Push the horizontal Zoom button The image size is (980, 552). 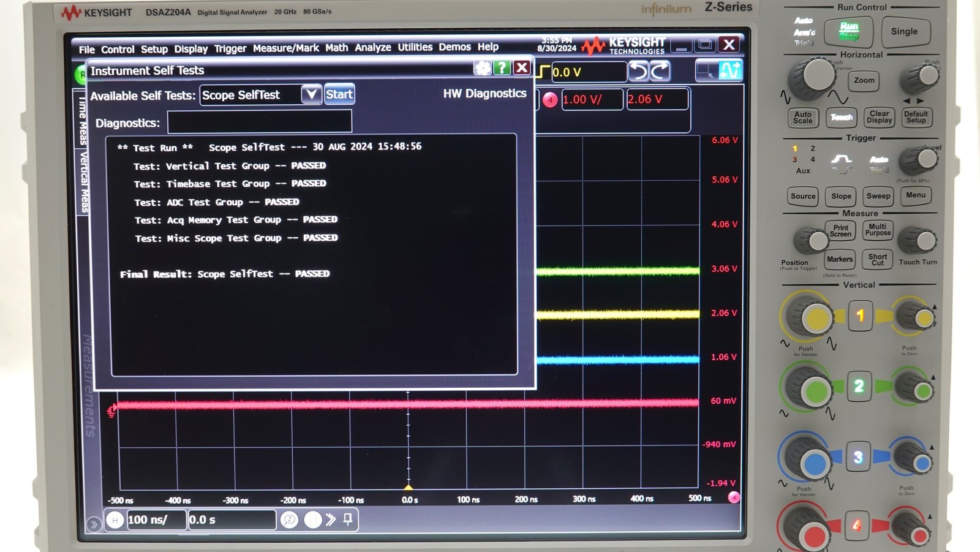click(x=864, y=80)
